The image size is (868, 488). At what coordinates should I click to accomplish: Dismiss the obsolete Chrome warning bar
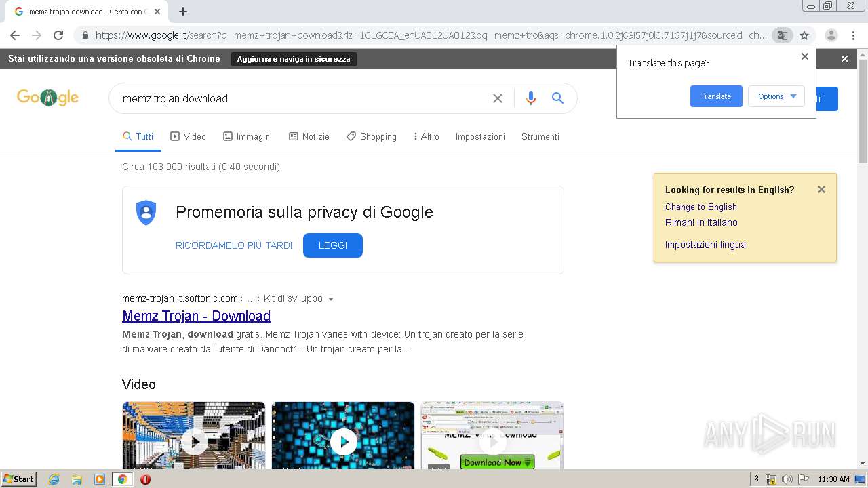844,59
